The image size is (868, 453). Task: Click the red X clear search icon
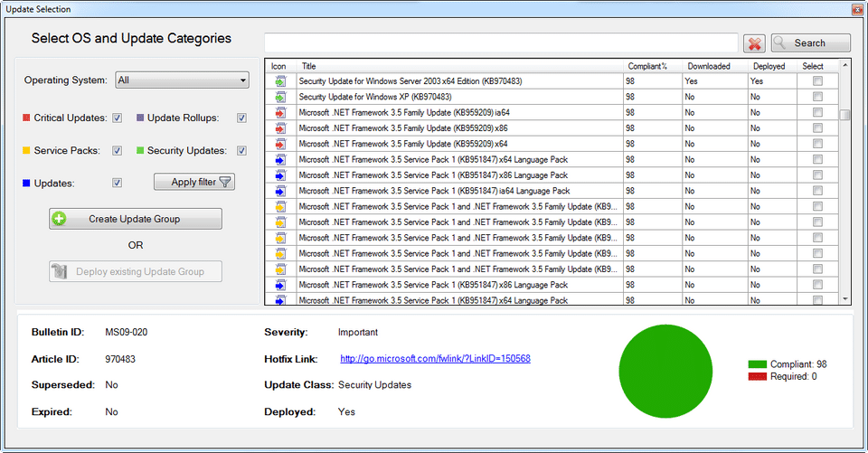coord(754,43)
